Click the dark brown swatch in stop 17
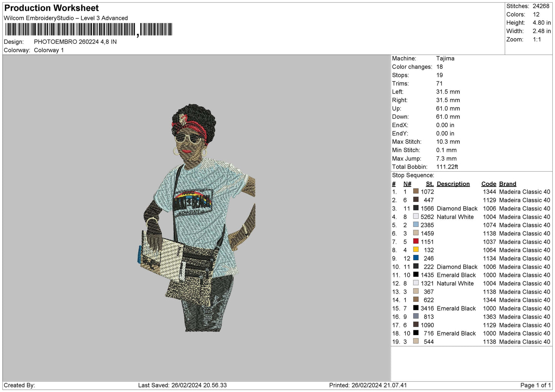 [x=416, y=324]
